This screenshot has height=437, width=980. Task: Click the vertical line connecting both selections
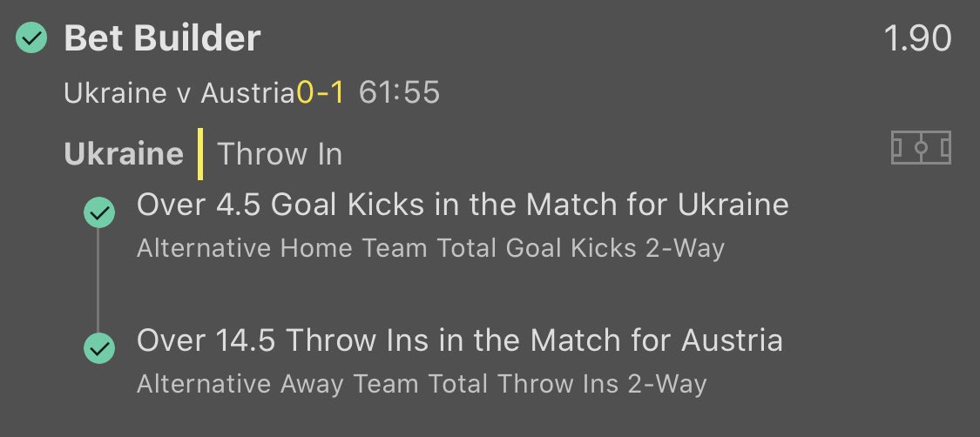click(98, 280)
